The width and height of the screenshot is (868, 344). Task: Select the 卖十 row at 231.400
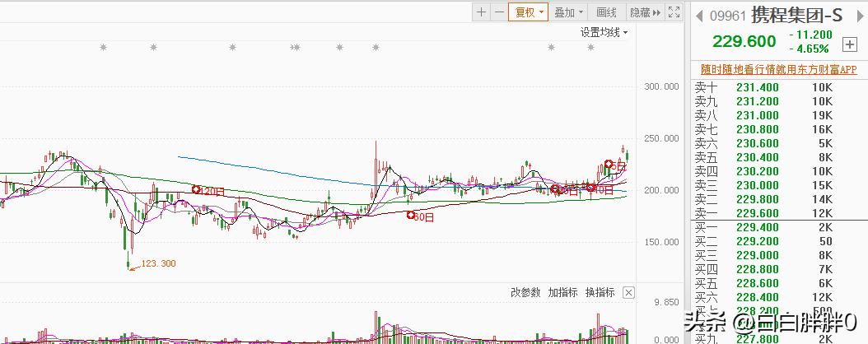tap(779, 87)
